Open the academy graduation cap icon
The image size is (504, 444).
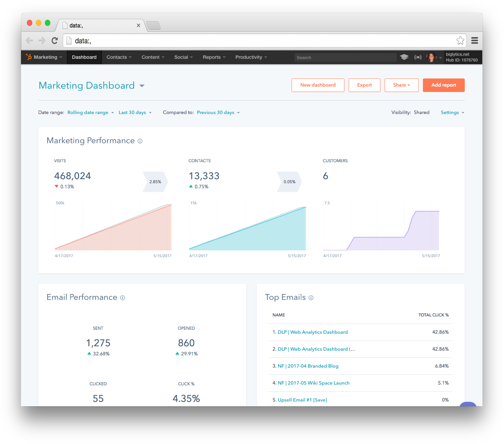(404, 57)
